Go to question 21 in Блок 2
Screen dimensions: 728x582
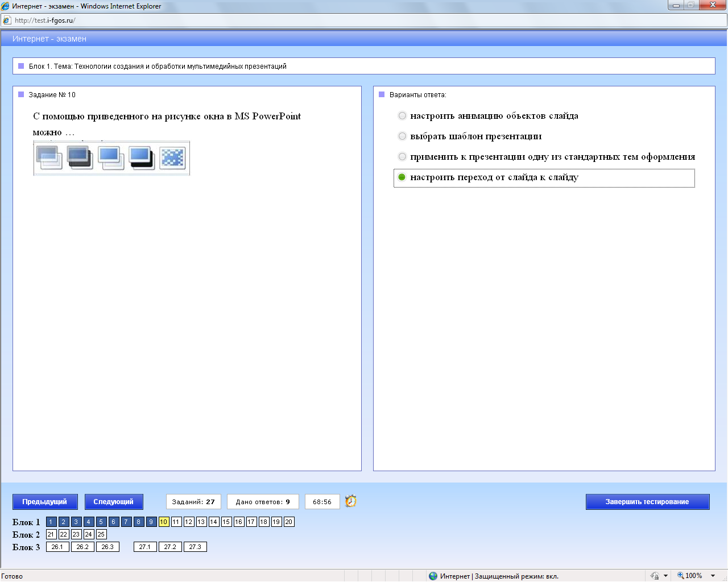click(x=51, y=534)
